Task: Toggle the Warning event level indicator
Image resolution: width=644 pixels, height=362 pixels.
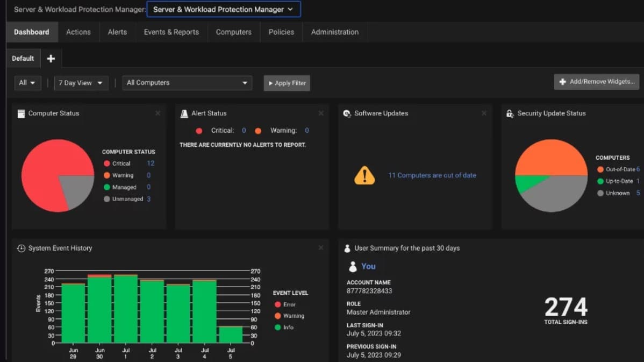Action: [277, 316]
